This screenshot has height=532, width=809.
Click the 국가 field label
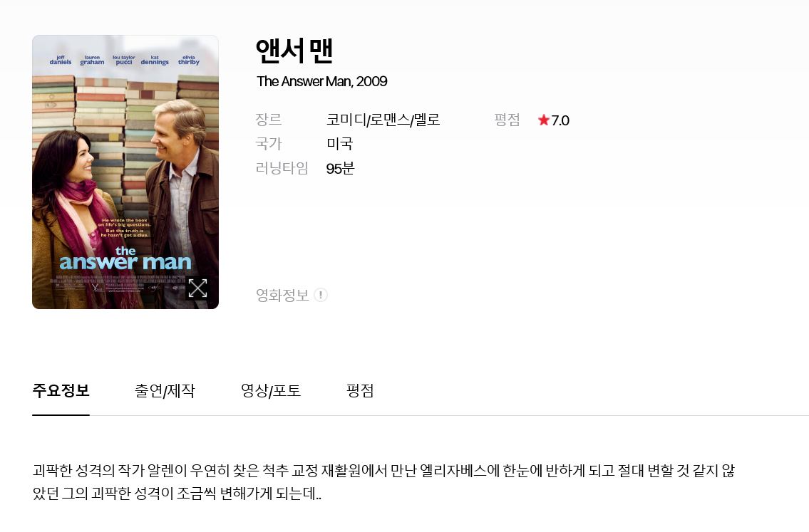(269, 144)
